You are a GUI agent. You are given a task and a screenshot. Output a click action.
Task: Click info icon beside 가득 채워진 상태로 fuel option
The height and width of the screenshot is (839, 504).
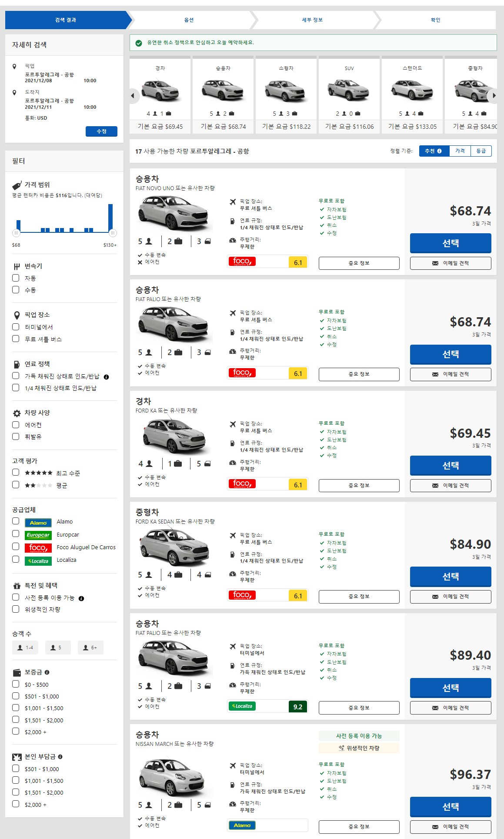pos(106,377)
